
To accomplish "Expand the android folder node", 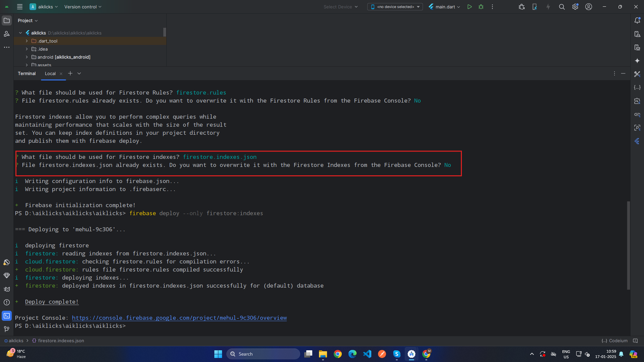I will 27,57.
